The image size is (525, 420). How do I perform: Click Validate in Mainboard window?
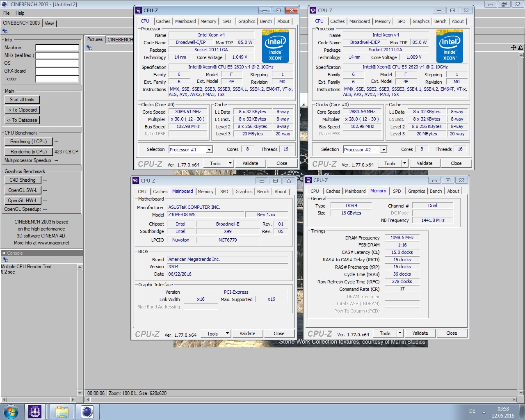(247, 333)
